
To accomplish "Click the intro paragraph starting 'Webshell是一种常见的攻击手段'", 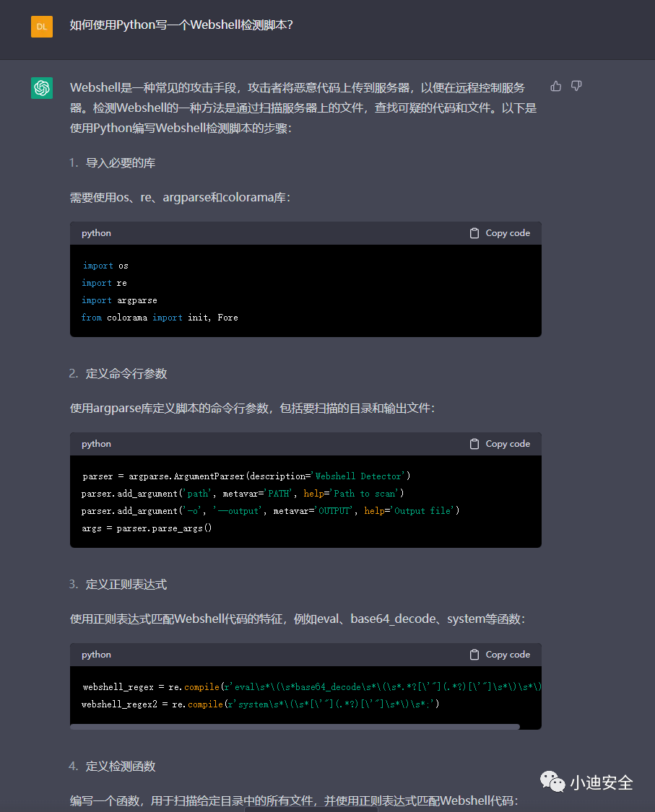I will click(303, 108).
